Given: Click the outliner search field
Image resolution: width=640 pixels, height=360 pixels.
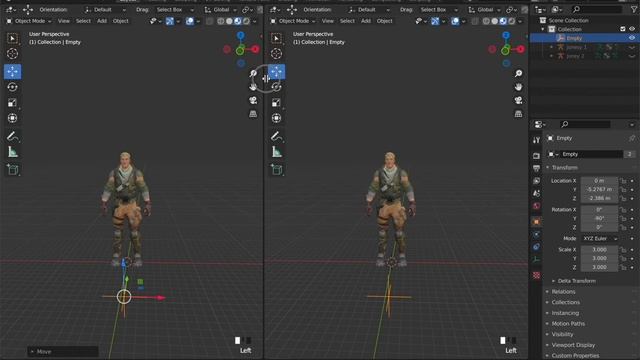Looking at the screenshot, I should (x=597, y=9).
